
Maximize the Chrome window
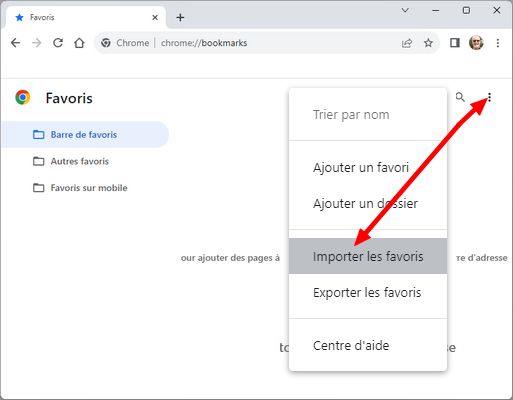pyautogui.click(x=466, y=11)
